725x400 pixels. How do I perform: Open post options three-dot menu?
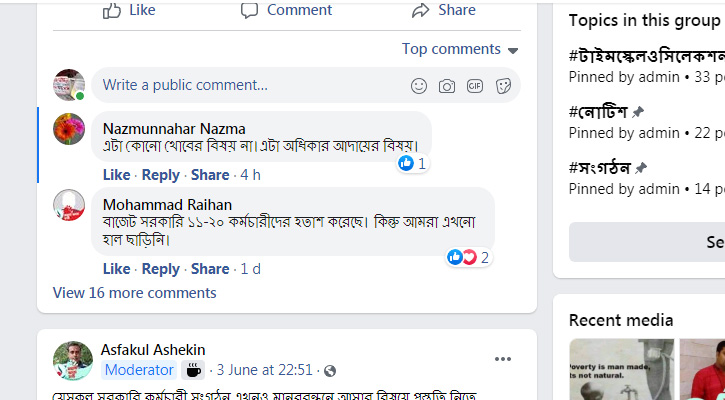pos(503,359)
